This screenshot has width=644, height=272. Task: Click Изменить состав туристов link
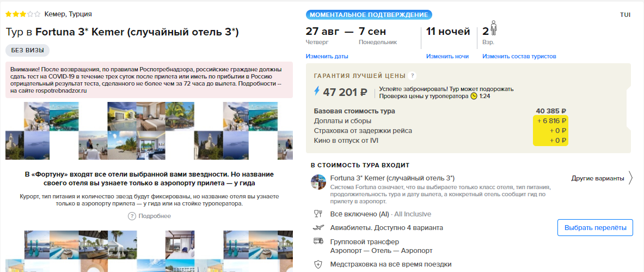click(x=519, y=56)
